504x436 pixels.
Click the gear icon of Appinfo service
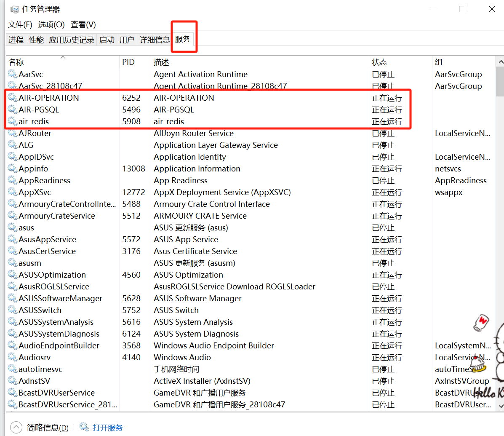point(13,169)
